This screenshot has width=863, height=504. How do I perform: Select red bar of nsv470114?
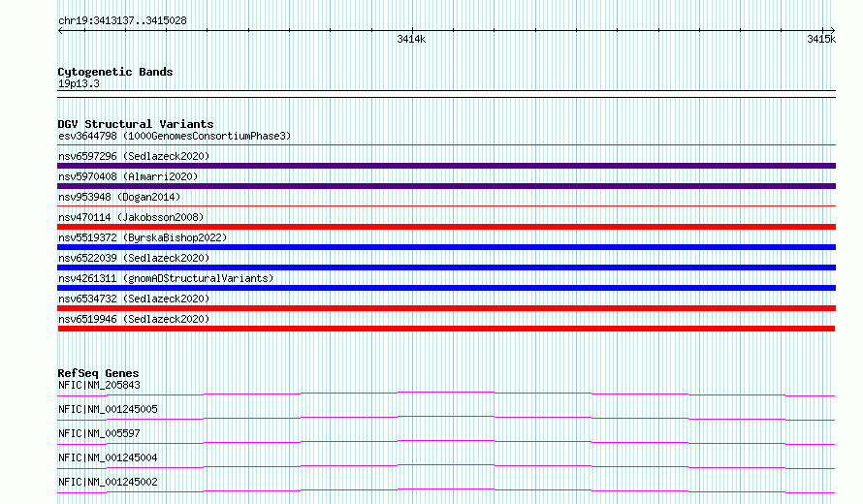[x=446, y=227]
